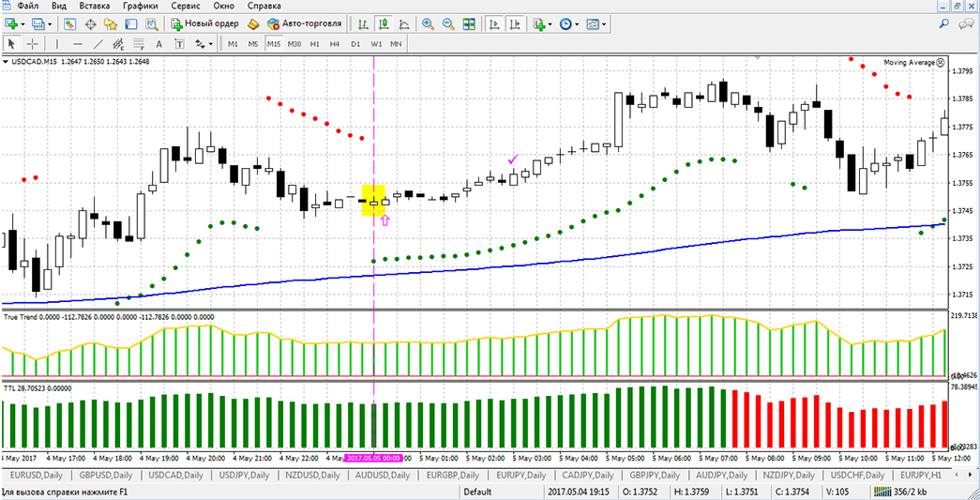Screen dimensions: 980x500
Task: Switch chart to line chart view
Action: 404,24
